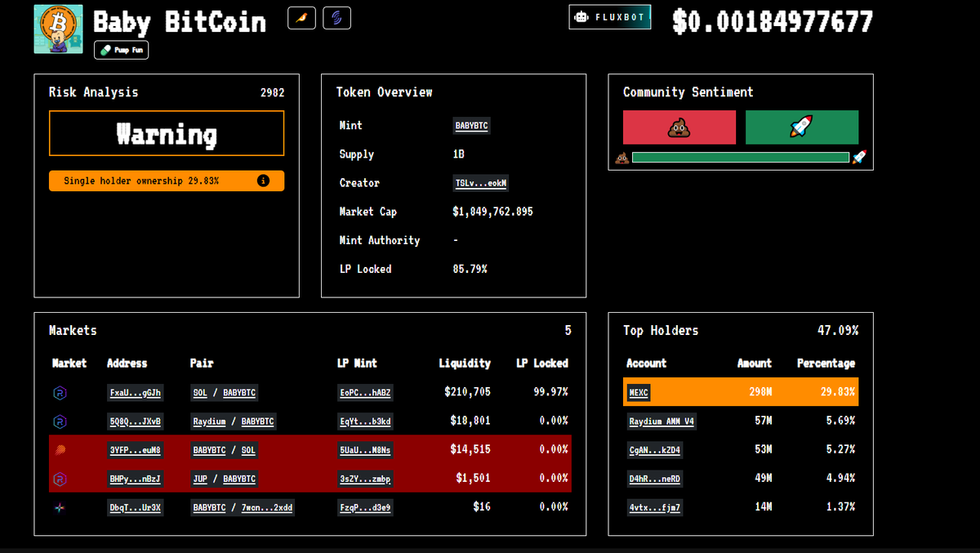Click the market icon in DbqT...Ur3X row
This screenshot has width=980, height=553.
[x=60, y=507]
